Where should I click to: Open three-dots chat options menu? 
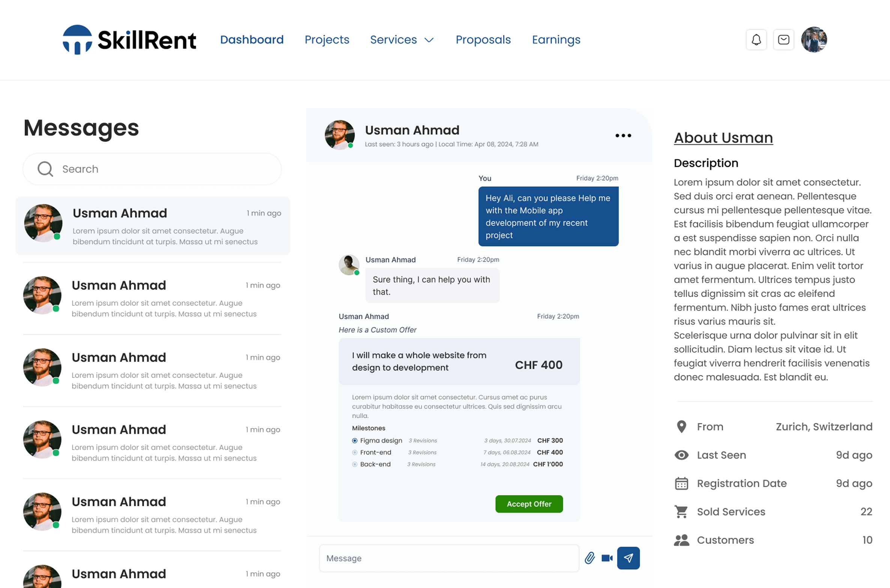point(623,135)
